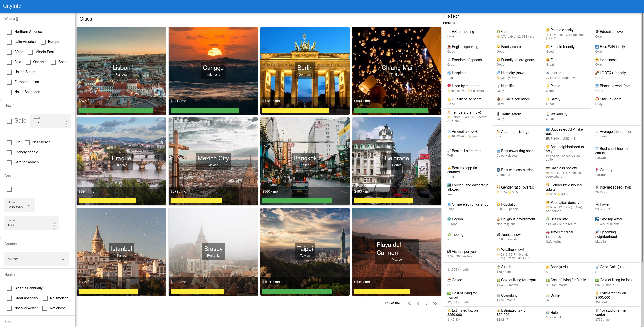Image resolution: width=644 pixels, height=327 pixels.
Task: Tick the Great hospitals checkbox
Action: click(x=9, y=298)
